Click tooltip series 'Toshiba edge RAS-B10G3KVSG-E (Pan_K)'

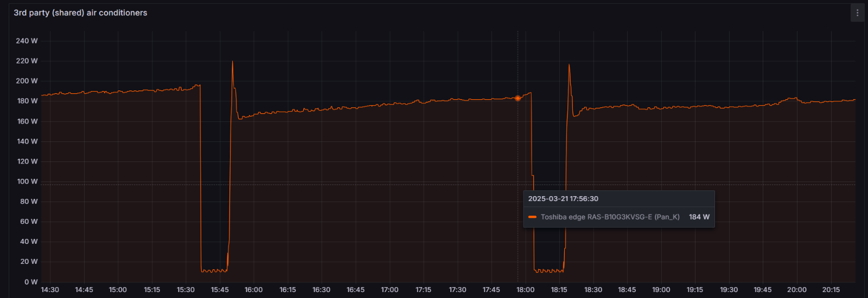coord(610,217)
